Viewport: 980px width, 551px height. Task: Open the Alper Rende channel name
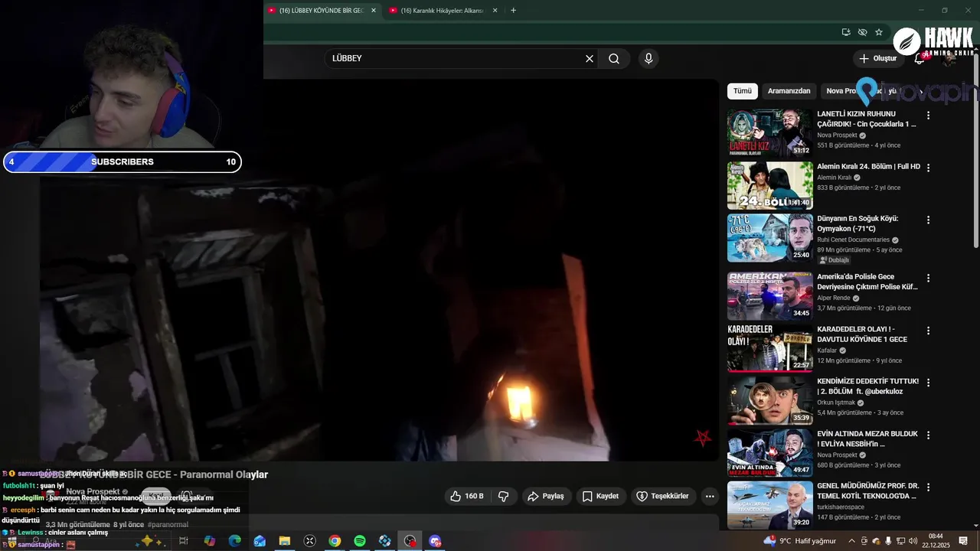[x=834, y=298]
